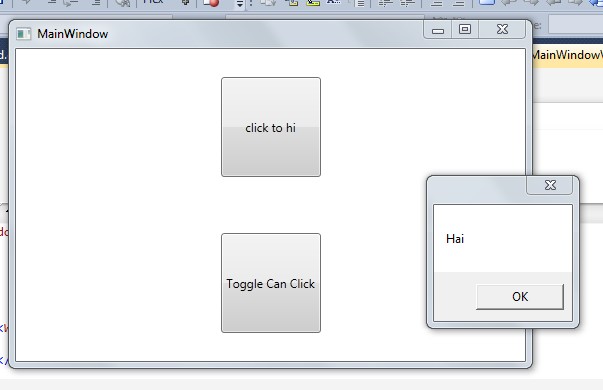Click the Toggle Can Click button

click(x=271, y=283)
